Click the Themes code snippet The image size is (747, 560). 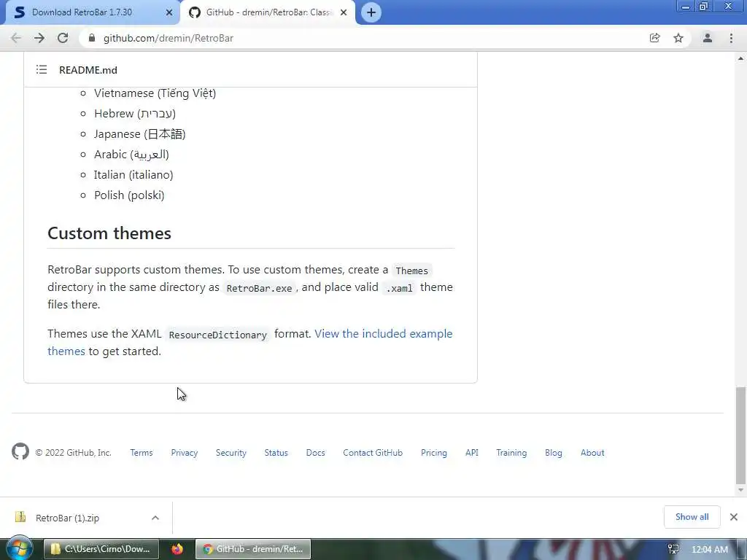coord(411,271)
